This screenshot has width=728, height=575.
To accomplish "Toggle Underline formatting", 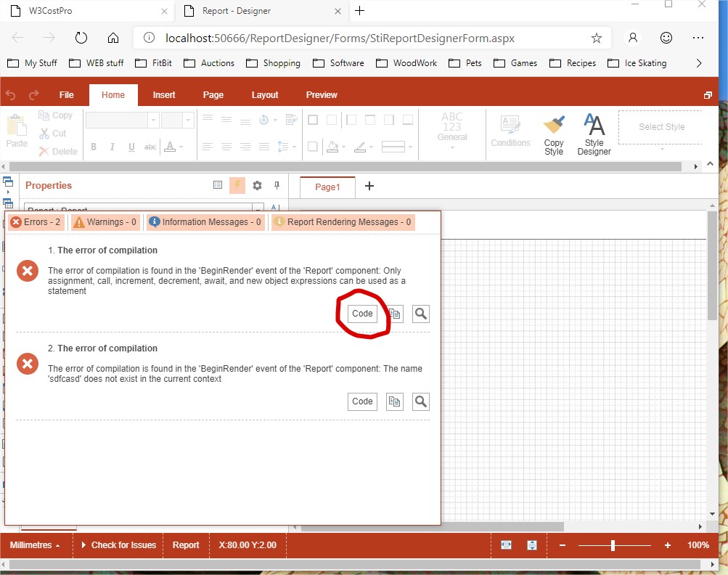I will pos(131,147).
